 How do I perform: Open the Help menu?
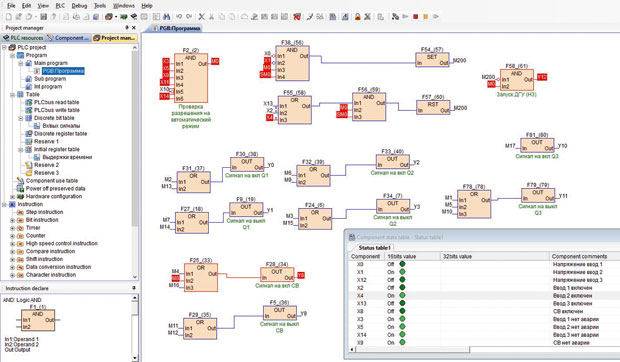(x=147, y=6)
